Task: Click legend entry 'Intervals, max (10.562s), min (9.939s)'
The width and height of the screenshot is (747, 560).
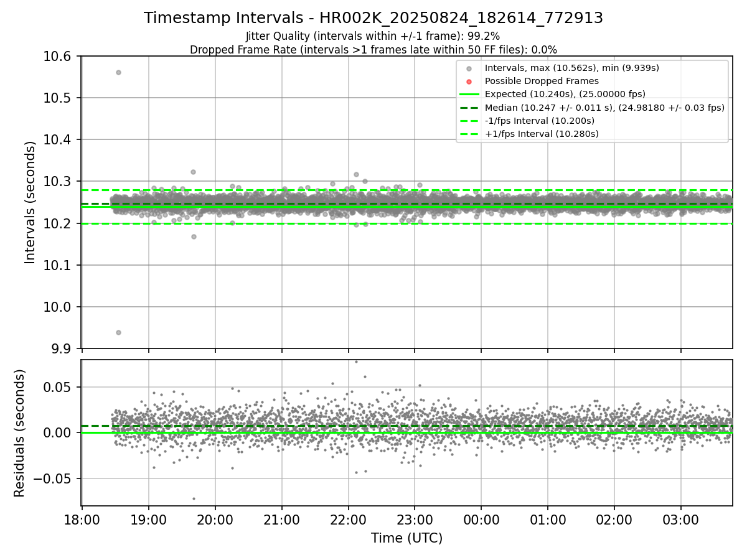Action: click(571, 68)
